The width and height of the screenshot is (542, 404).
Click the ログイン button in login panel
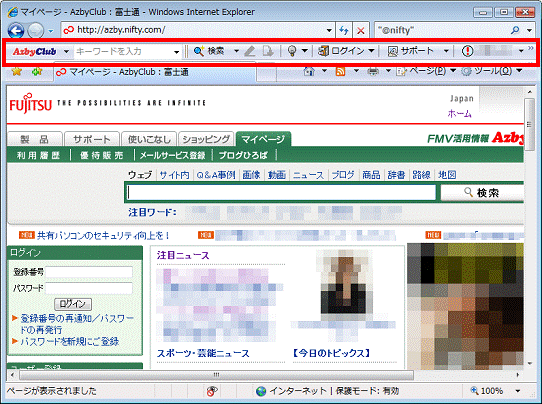point(73,304)
